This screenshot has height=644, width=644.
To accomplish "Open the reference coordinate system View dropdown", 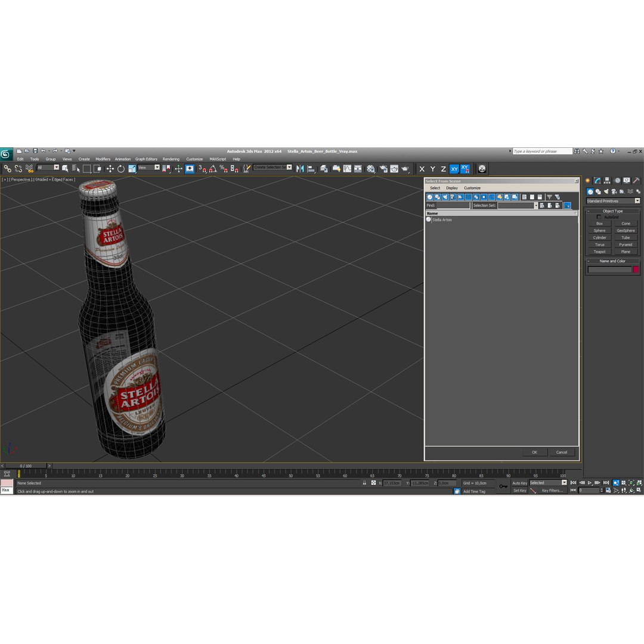I will point(148,168).
